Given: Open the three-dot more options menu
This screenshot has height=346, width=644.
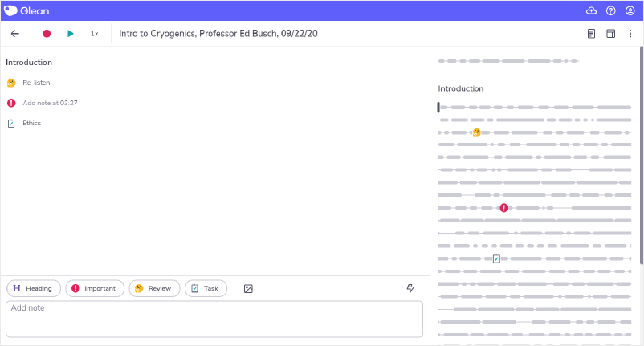Looking at the screenshot, I should pos(630,34).
